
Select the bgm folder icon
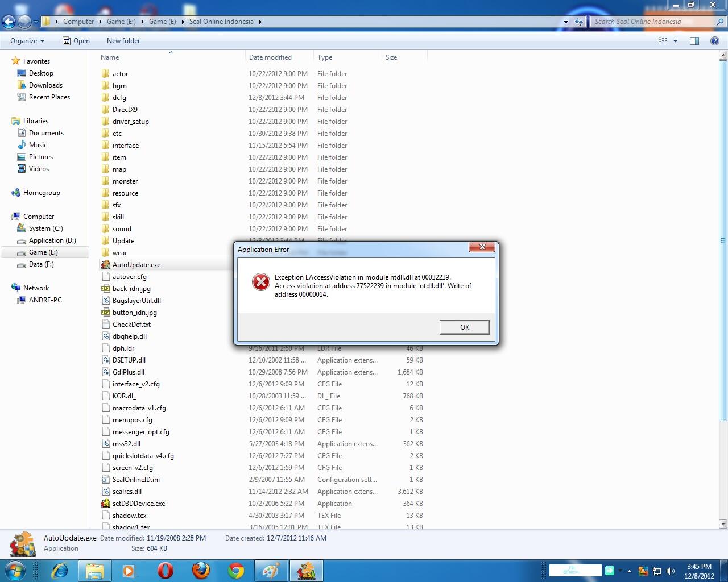click(x=105, y=85)
